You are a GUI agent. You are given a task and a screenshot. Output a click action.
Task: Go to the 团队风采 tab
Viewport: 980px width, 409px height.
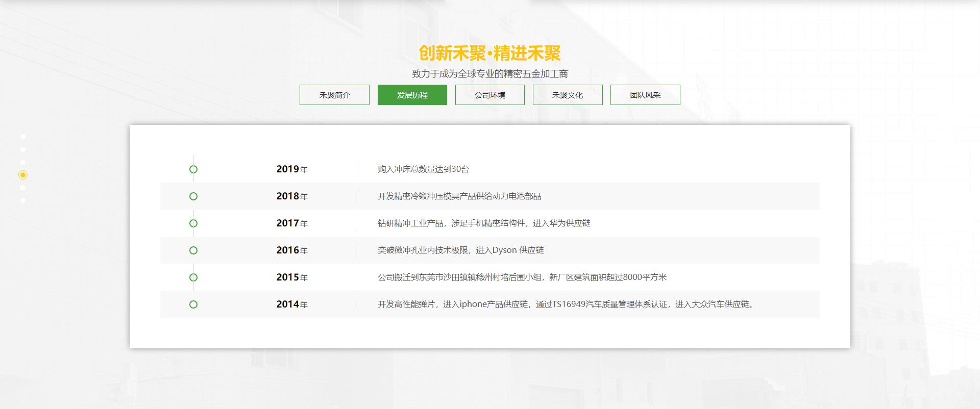[645, 95]
